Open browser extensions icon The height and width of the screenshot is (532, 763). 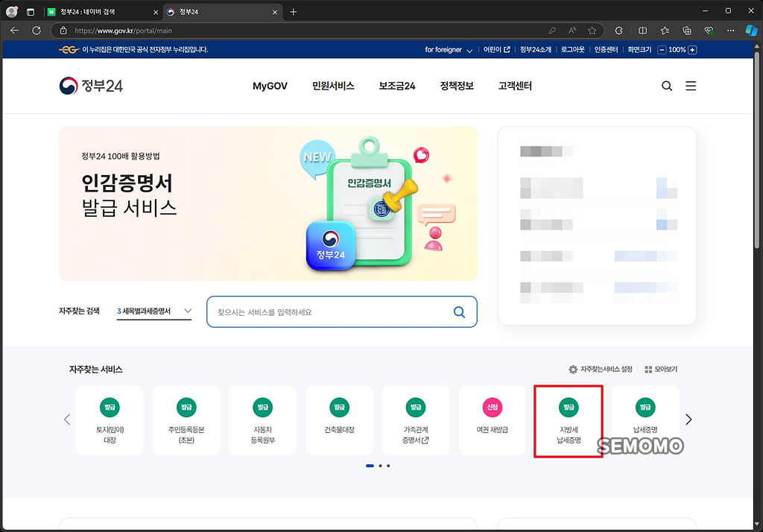[618, 31]
